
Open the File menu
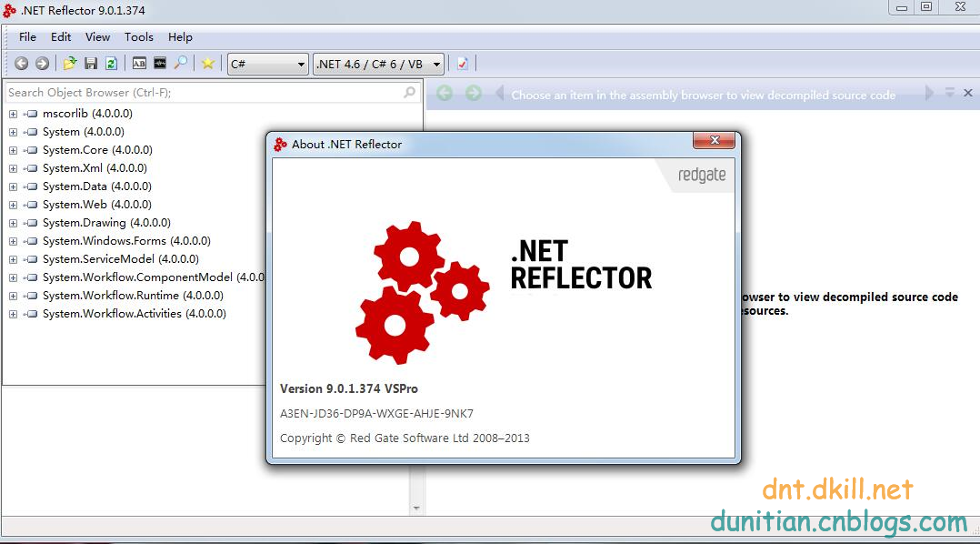(x=27, y=37)
